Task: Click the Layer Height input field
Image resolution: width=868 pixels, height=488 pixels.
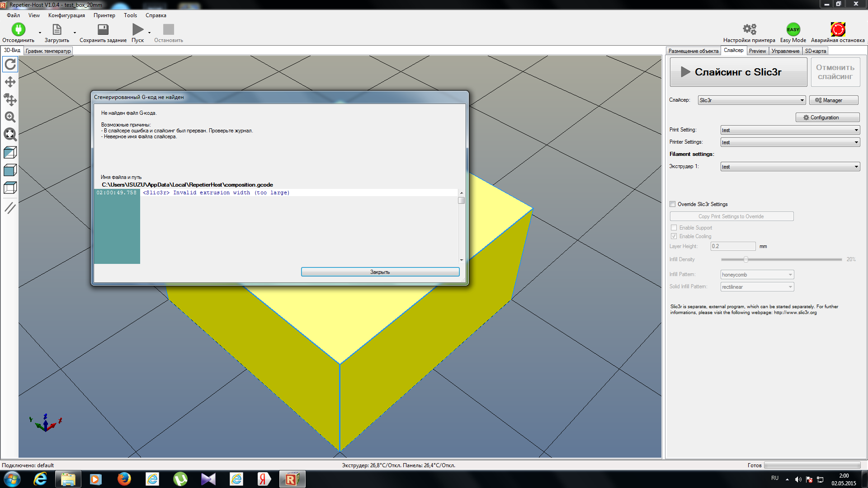Action: pos(733,246)
